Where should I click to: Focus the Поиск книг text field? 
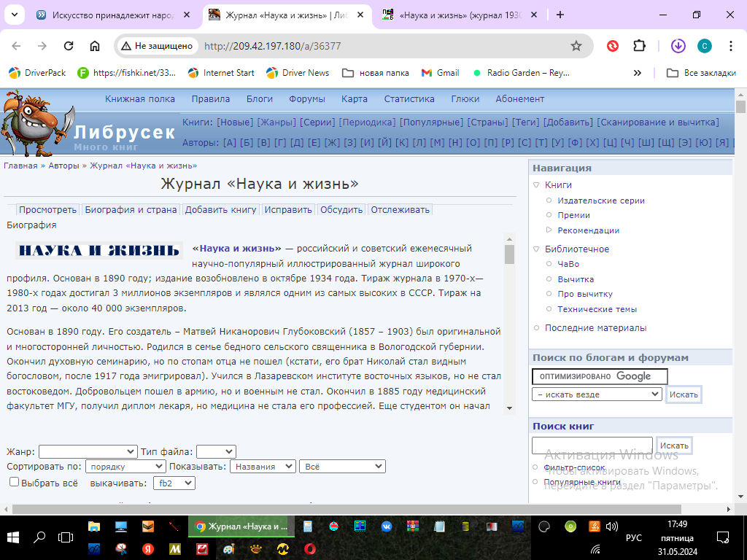[x=592, y=446]
